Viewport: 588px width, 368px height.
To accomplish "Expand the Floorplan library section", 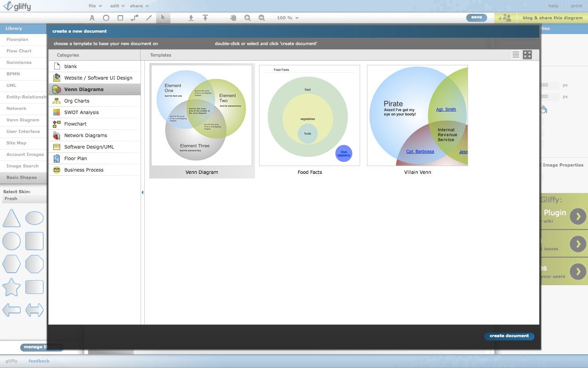I will (23, 40).
